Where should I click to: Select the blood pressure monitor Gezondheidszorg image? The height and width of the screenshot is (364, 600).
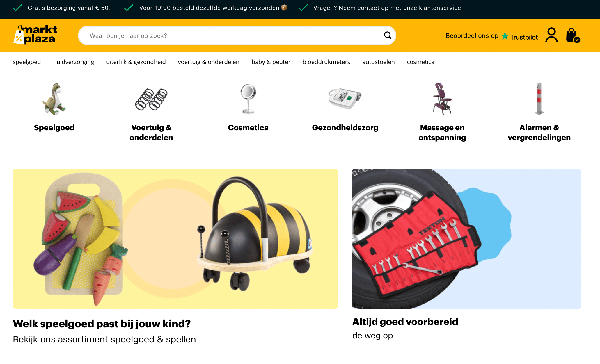click(345, 98)
